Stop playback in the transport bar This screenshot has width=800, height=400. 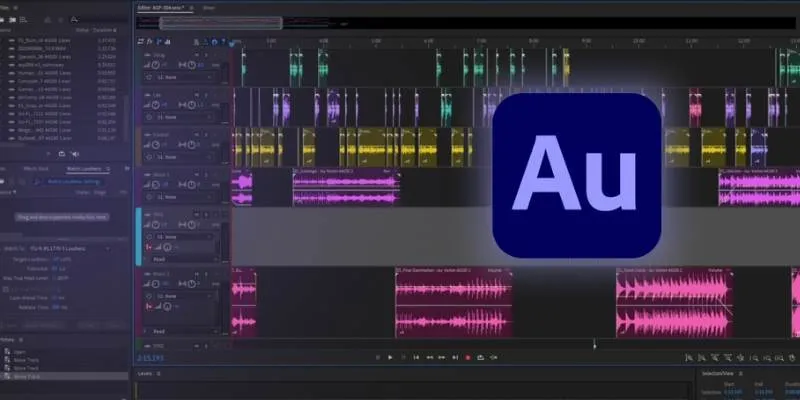[x=378, y=358]
